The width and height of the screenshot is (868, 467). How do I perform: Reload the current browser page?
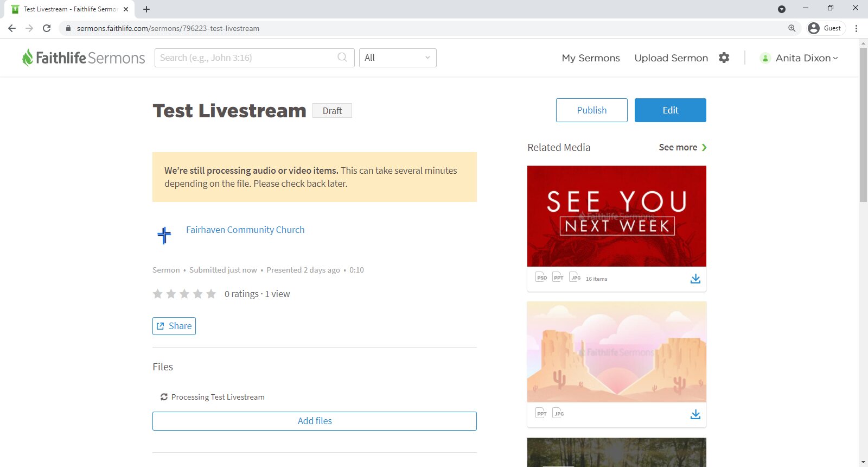point(47,28)
